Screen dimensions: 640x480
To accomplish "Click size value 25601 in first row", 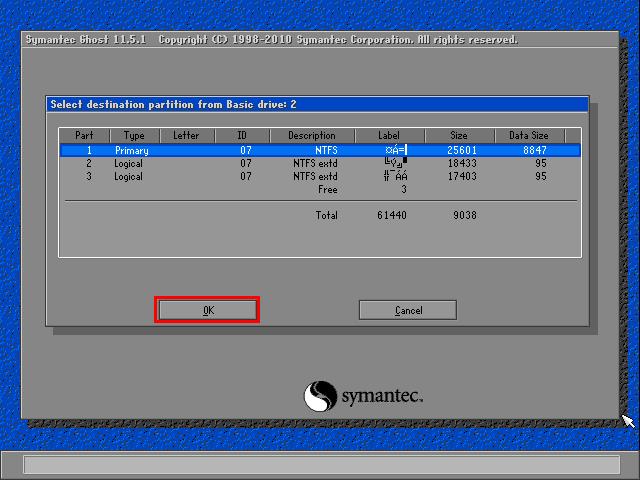I will [462, 150].
